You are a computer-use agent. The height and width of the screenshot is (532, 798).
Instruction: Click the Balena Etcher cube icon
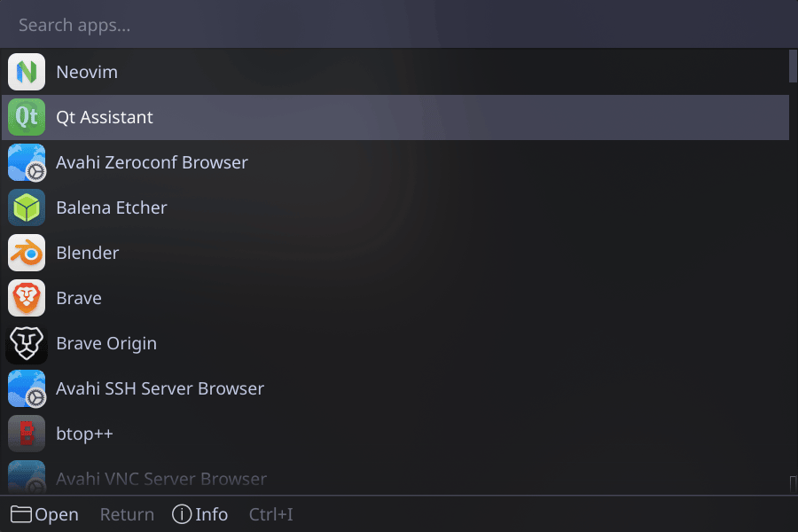coord(27,207)
